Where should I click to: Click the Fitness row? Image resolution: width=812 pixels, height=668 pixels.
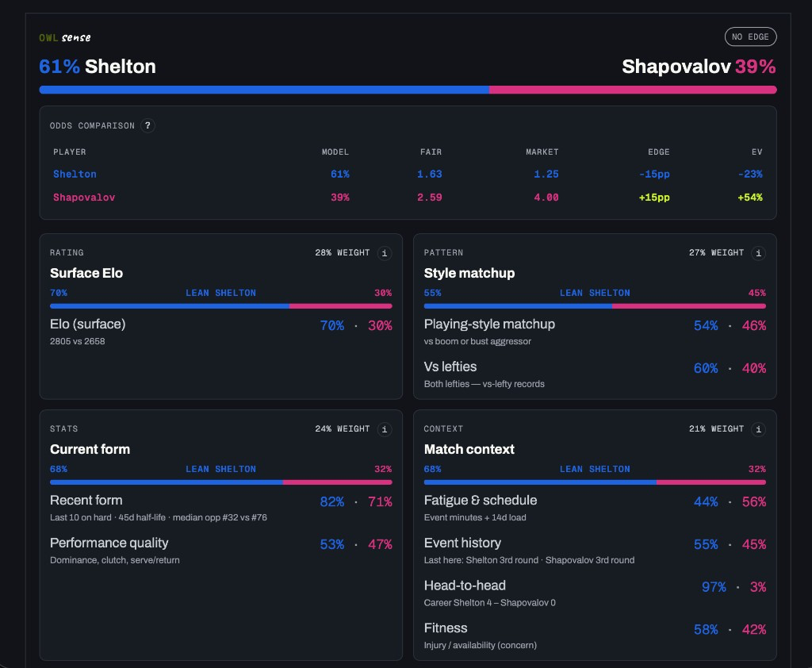(x=595, y=635)
